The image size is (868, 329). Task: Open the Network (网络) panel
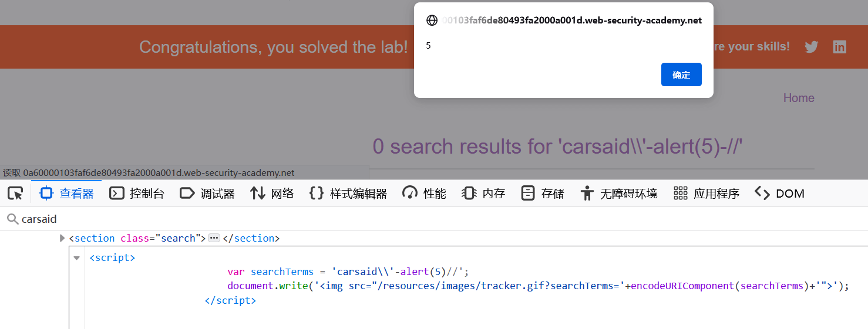272,193
